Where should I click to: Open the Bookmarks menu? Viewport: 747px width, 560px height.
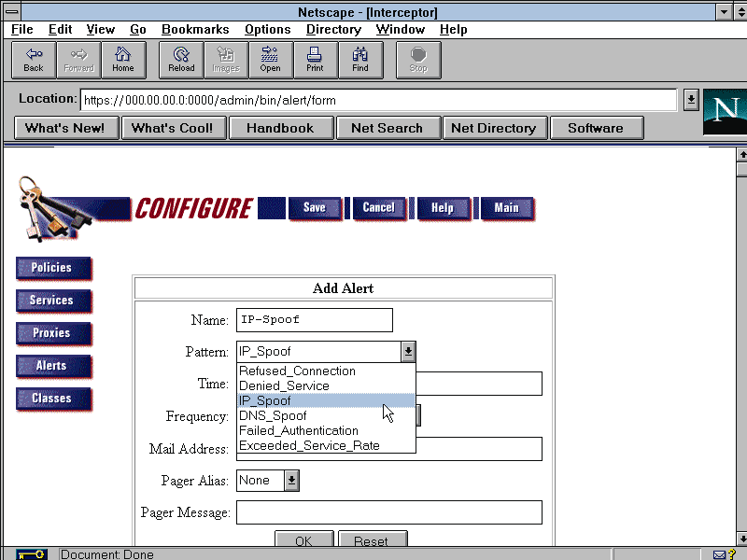point(195,29)
